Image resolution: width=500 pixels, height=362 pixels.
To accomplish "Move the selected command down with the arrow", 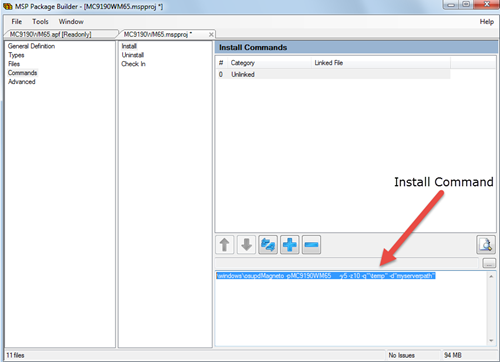I will (x=246, y=245).
